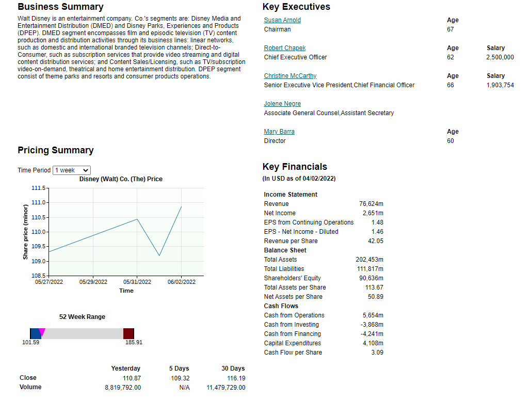Click the Key Financials header
This screenshot has width=532, height=400.
[294, 166]
